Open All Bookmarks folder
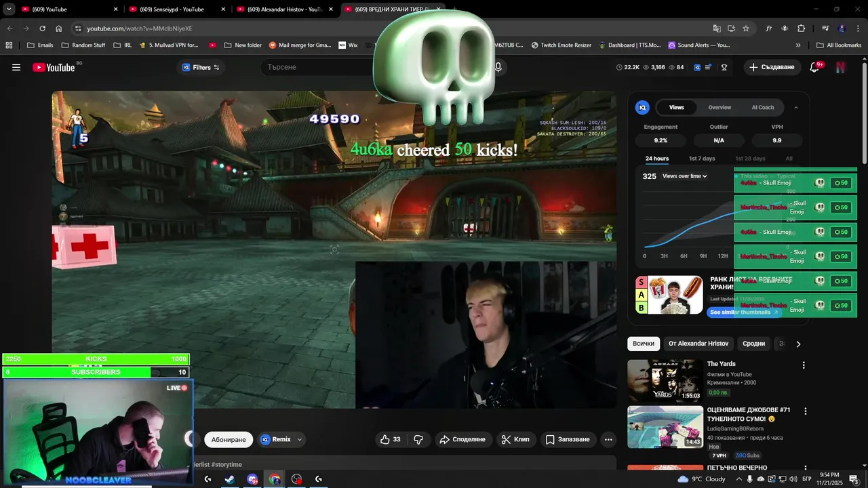868x488 pixels. point(839,45)
